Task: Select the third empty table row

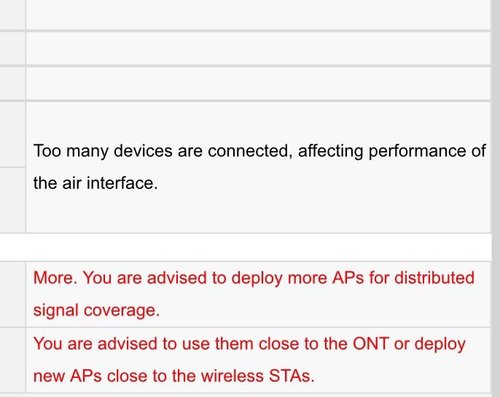Action: (x=258, y=83)
